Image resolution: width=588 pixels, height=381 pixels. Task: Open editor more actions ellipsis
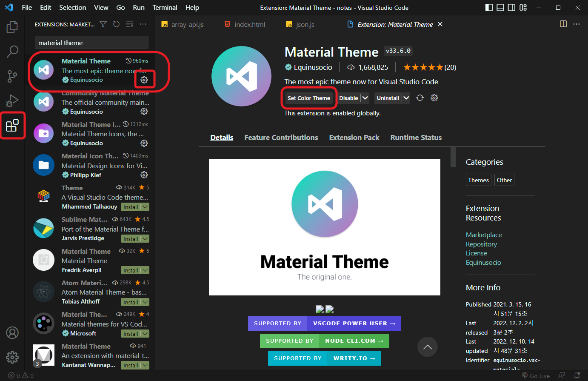577,24
